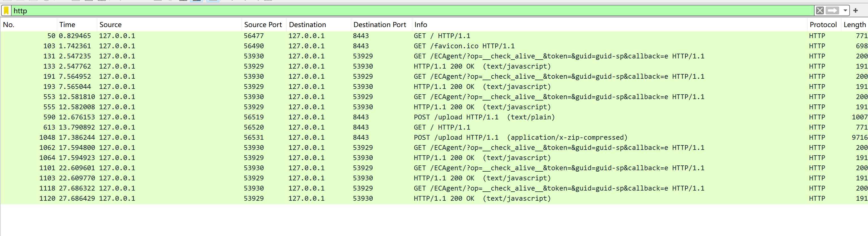Sort by Destination Port column header
The width and height of the screenshot is (868, 236).
[379, 25]
